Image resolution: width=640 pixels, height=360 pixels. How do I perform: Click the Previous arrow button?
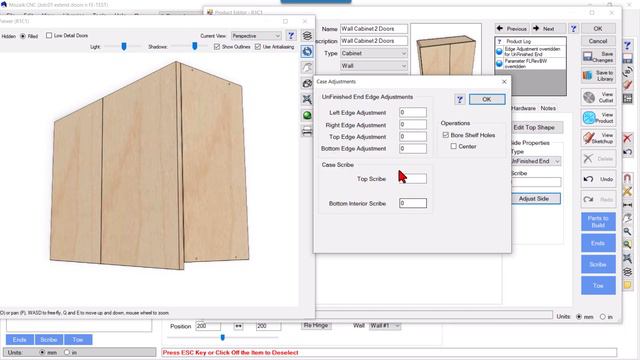pyautogui.click(x=511, y=29)
